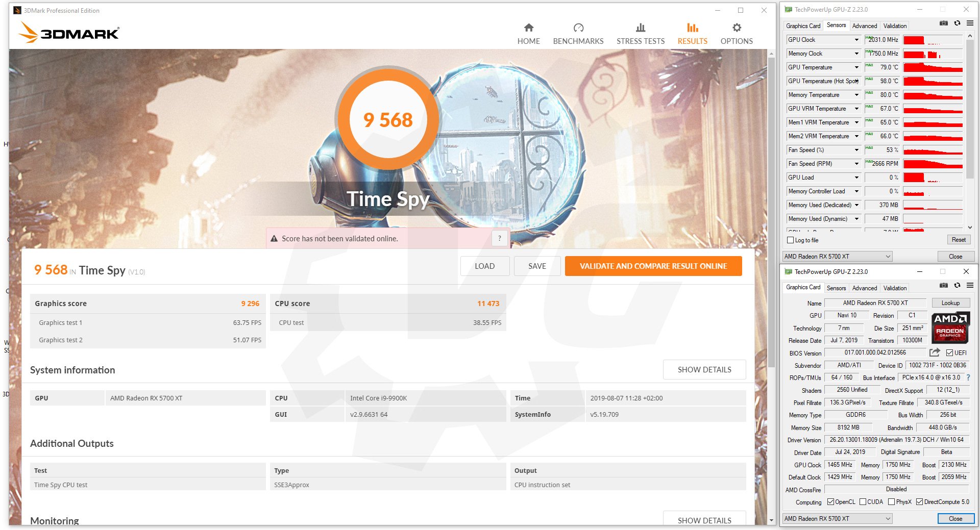Open GPU selector dropdown in the Graphics Card window
The height and width of the screenshot is (530, 980).
click(837, 519)
